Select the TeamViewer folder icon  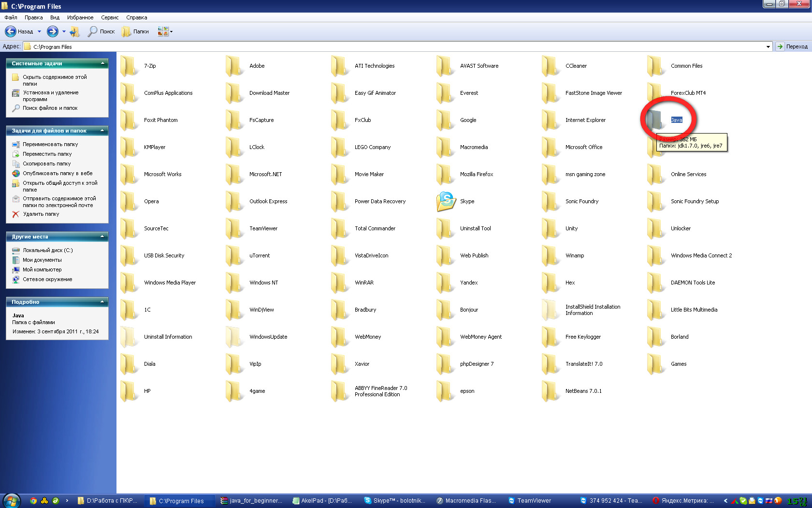234,228
